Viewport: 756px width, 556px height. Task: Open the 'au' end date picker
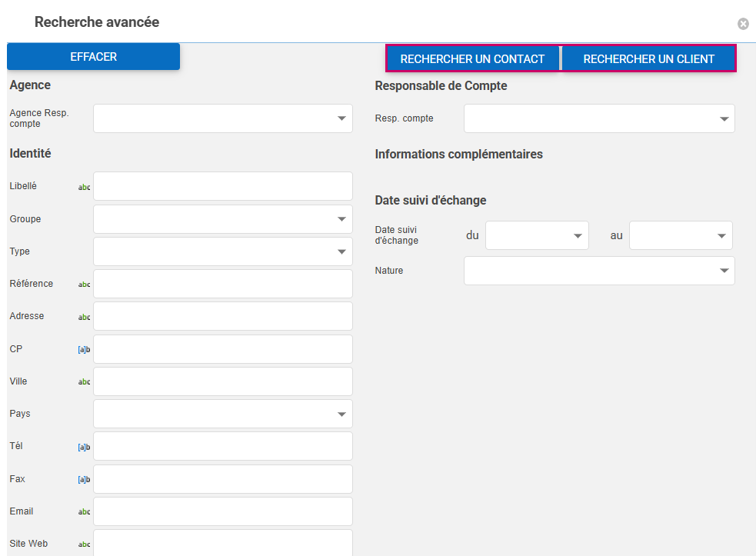click(x=681, y=235)
